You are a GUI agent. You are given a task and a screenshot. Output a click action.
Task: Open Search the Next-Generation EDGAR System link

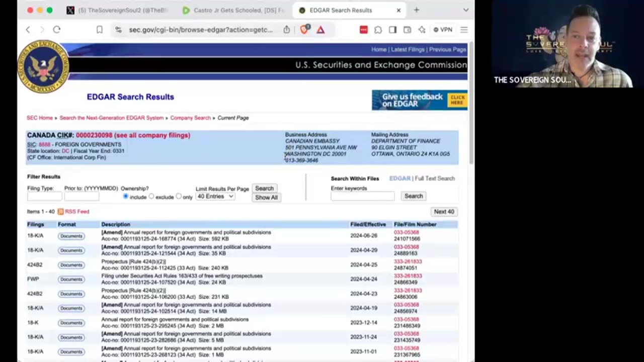click(x=112, y=118)
